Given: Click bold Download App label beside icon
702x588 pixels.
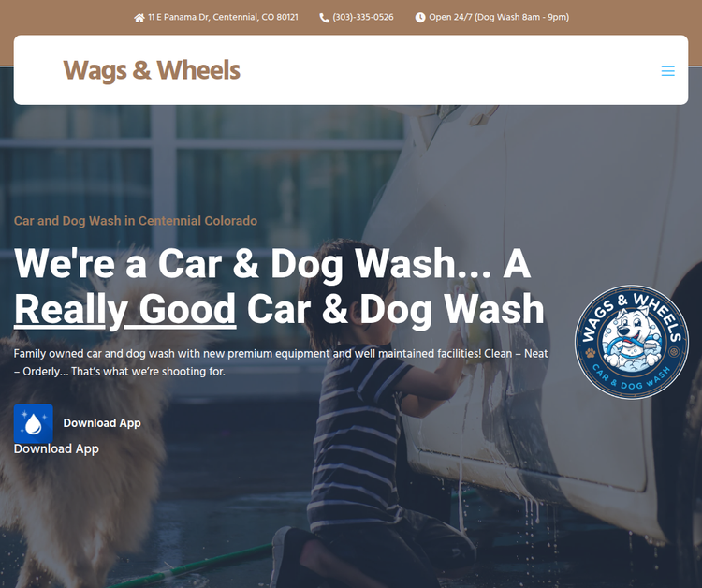Looking at the screenshot, I should pos(102,423).
